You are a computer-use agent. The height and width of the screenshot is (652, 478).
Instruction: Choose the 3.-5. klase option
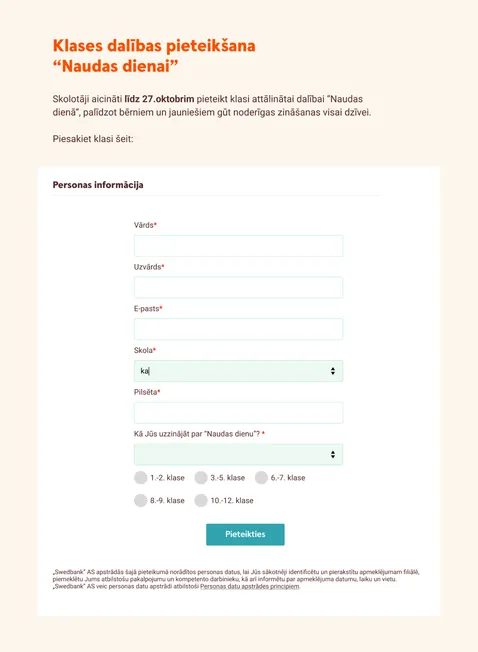tap(201, 478)
